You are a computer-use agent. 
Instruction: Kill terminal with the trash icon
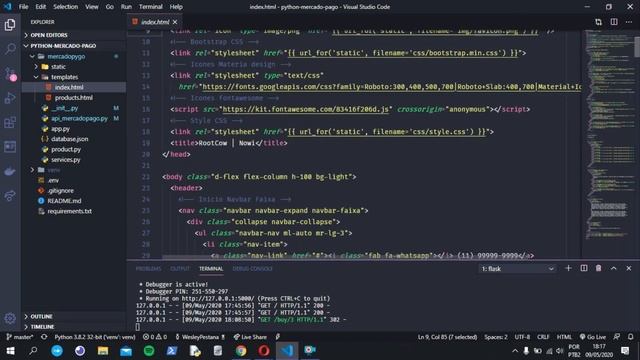598,268
